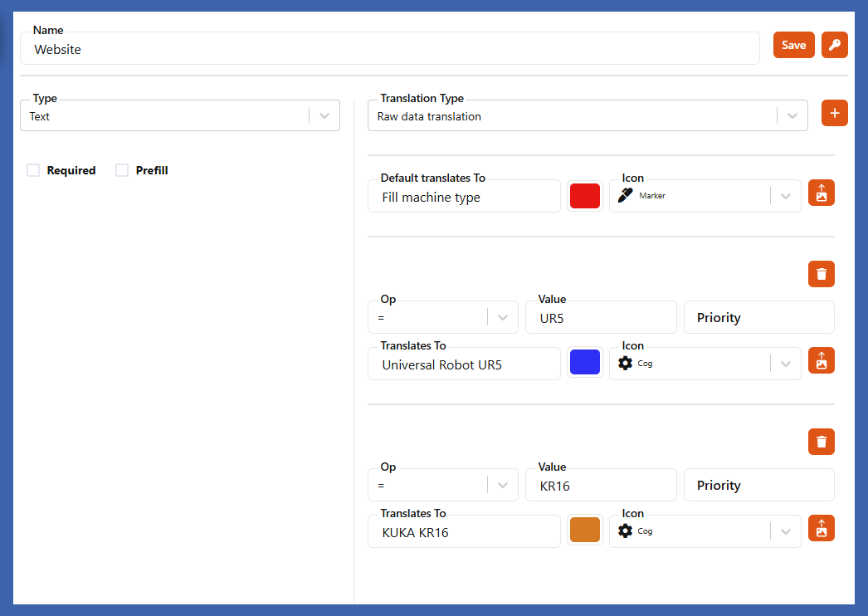Viewport: 868px width, 616px height.
Task: Click the Priority field for KR16 rule
Action: pyautogui.click(x=758, y=486)
